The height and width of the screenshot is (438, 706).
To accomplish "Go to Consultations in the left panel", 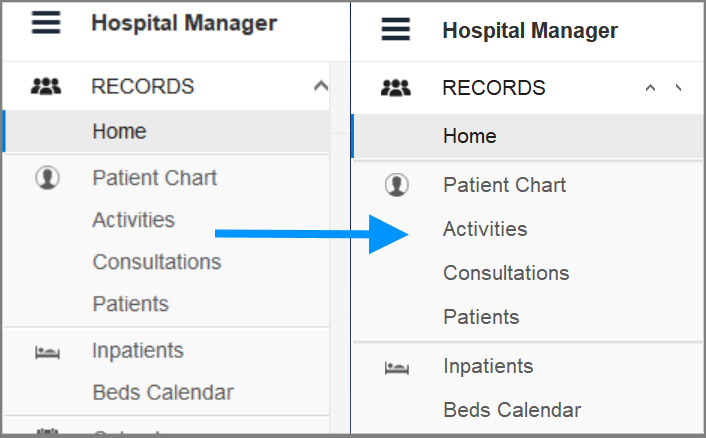I will [x=157, y=262].
